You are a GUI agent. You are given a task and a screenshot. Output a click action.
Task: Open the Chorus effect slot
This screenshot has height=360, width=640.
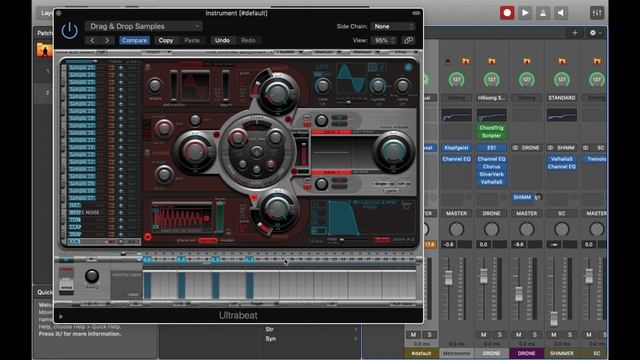(x=491, y=167)
